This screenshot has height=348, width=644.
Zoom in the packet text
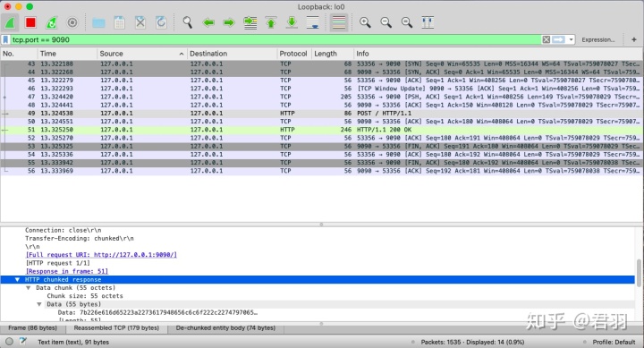coord(365,22)
